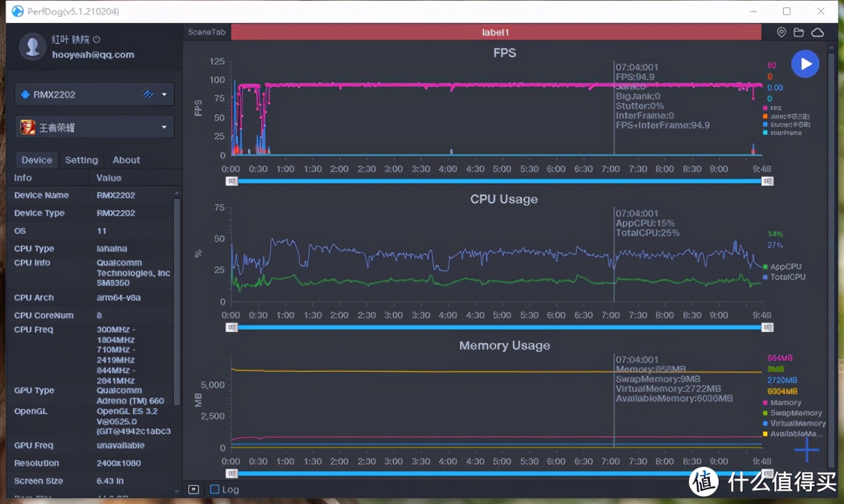Click the logout power icon beside username
Viewport: 844px width, 504px height.
(x=97, y=39)
